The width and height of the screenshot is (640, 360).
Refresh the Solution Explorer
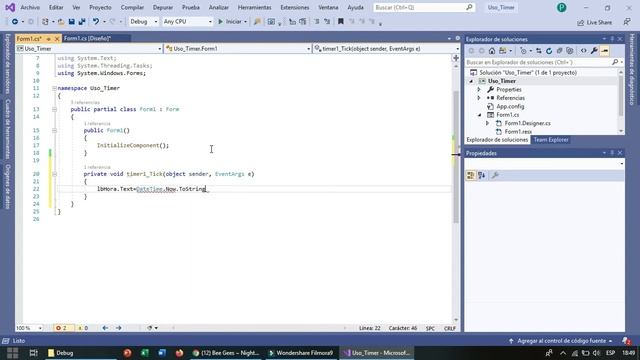tap(549, 51)
